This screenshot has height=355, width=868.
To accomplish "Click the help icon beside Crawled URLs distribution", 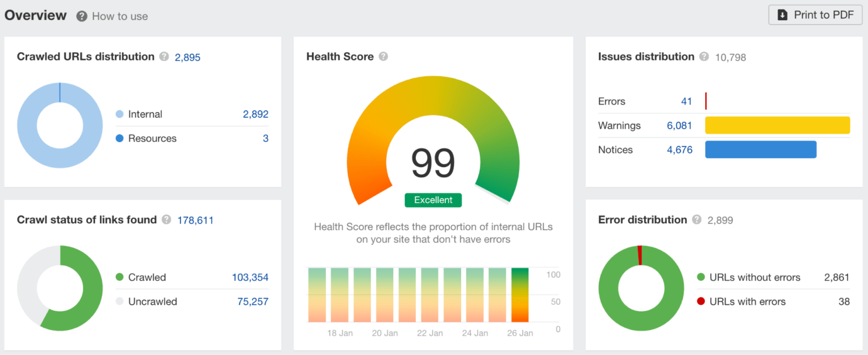I will click(164, 57).
